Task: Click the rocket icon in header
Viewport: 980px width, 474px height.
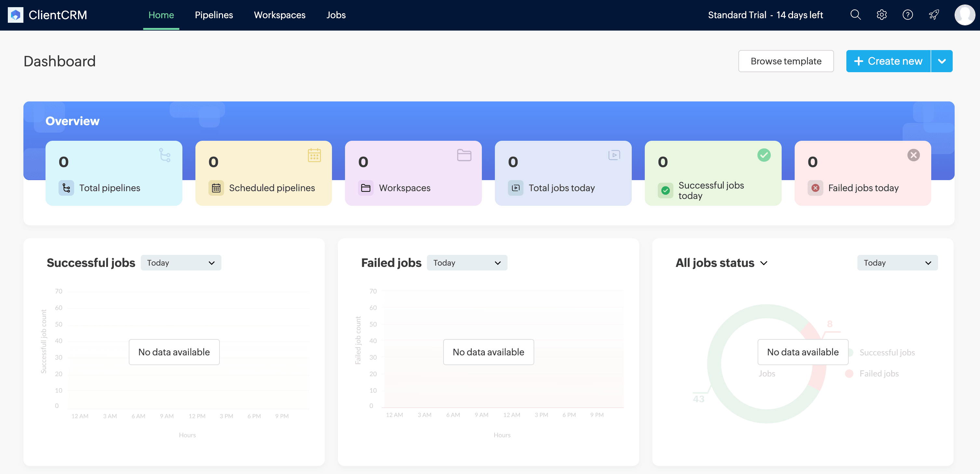Action: pos(934,15)
